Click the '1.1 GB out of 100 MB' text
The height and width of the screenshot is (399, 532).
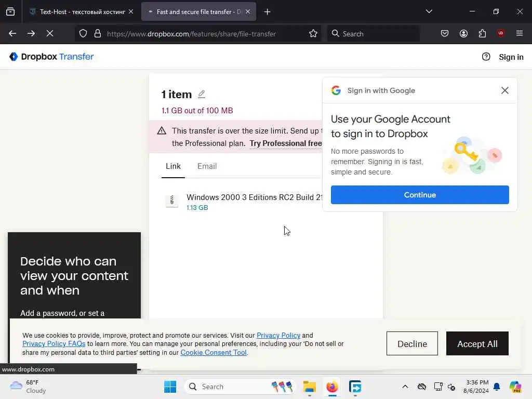click(x=197, y=111)
